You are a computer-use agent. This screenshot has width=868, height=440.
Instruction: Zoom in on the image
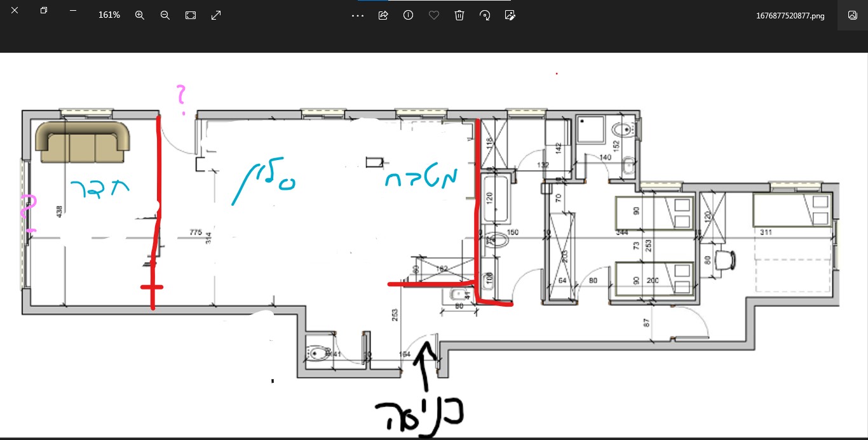[140, 15]
